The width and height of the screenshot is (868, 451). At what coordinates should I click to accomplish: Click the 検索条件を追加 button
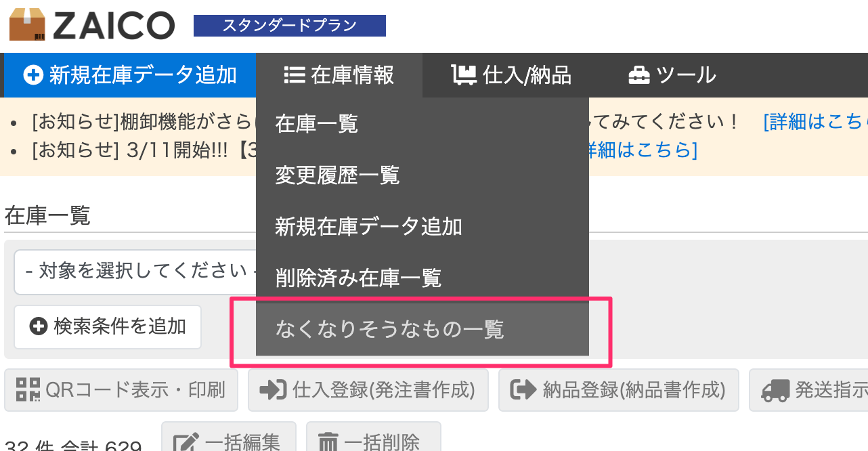[x=108, y=327]
